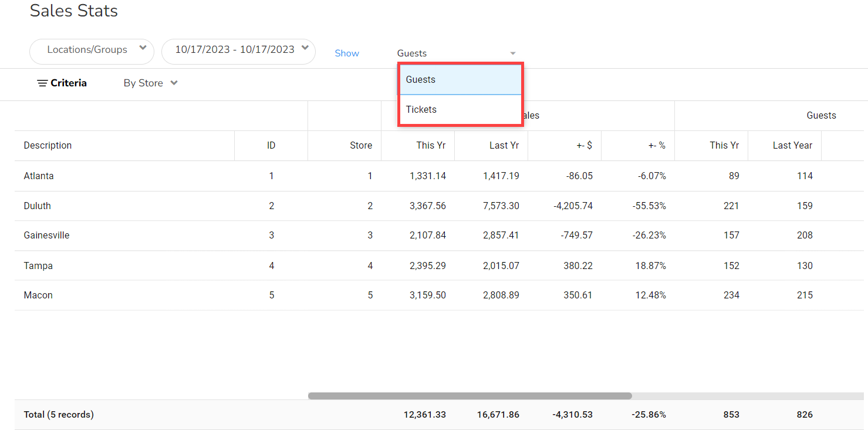
Task: Sort by the Description column header
Action: (48, 146)
